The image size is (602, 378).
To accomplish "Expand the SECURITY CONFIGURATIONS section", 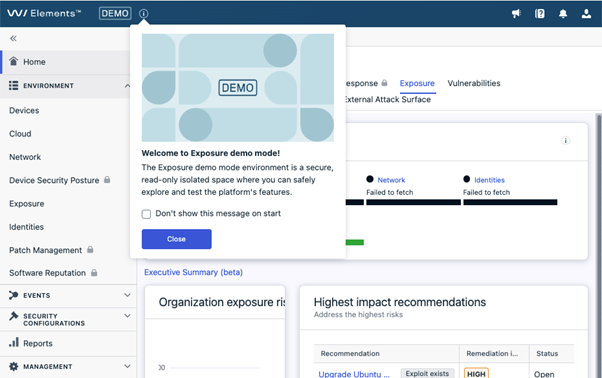I will coord(127,316).
